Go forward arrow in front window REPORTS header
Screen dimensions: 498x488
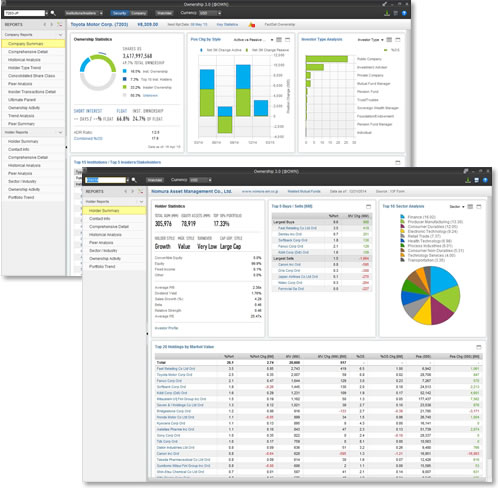click(x=133, y=191)
